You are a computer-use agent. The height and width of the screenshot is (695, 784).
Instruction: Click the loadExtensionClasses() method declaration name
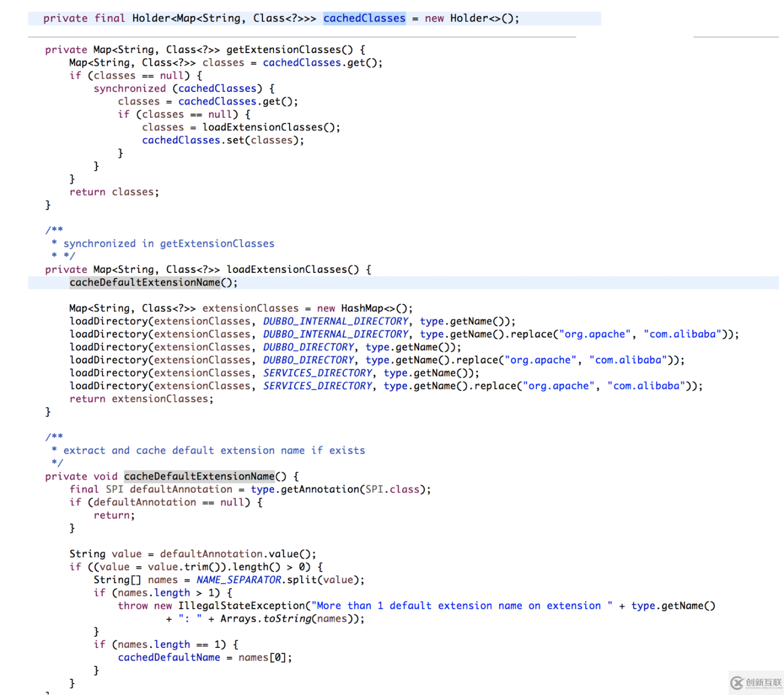tap(292, 269)
